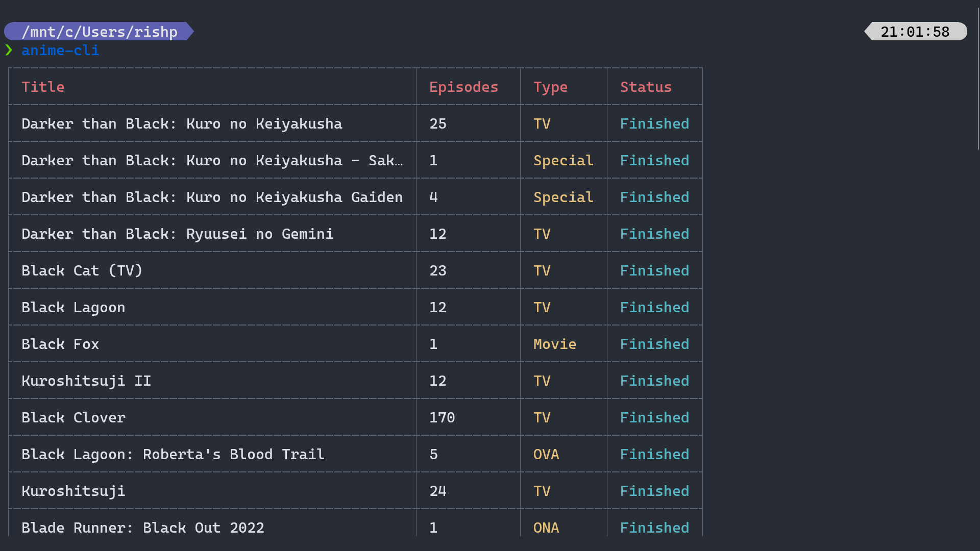Select the Black Clover row title
Image resolution: width=980 pixels, height=551 pixels.
click(x=73, y=417)
